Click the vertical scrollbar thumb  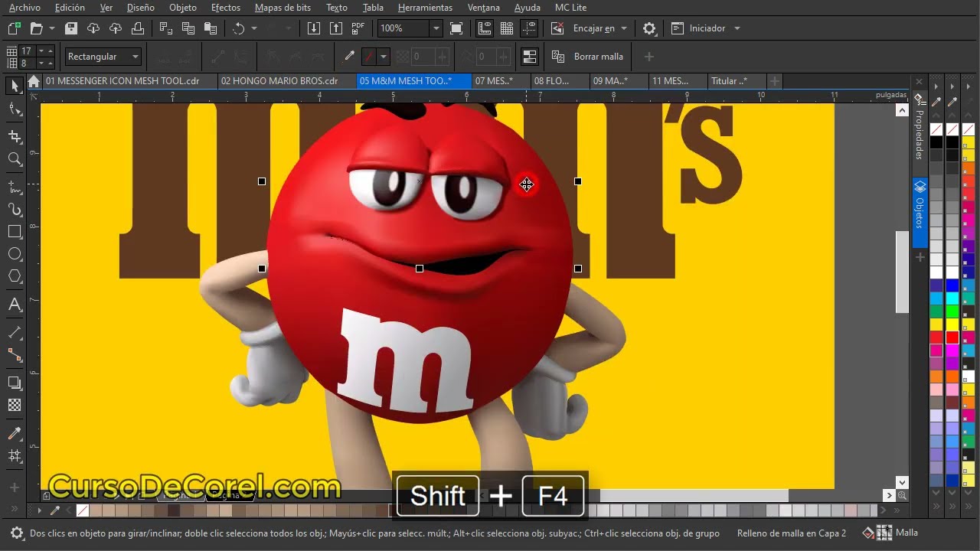pos(902,272)
